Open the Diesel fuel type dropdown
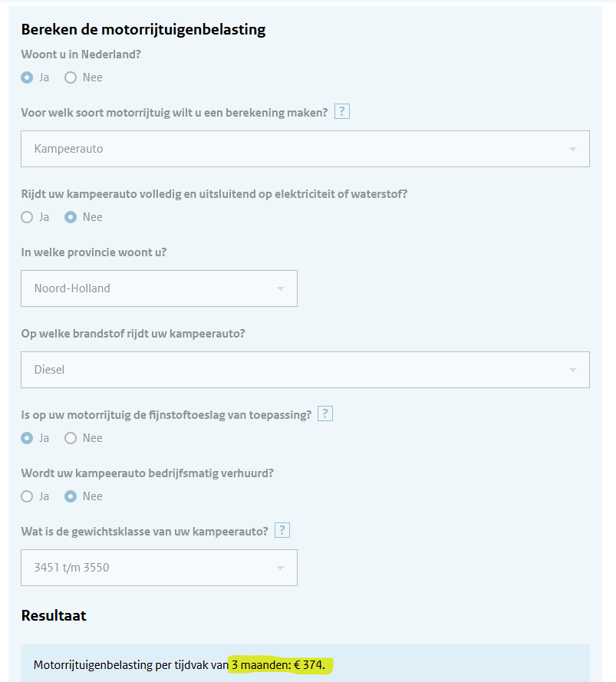616x682 pixels. pos(305,370)
